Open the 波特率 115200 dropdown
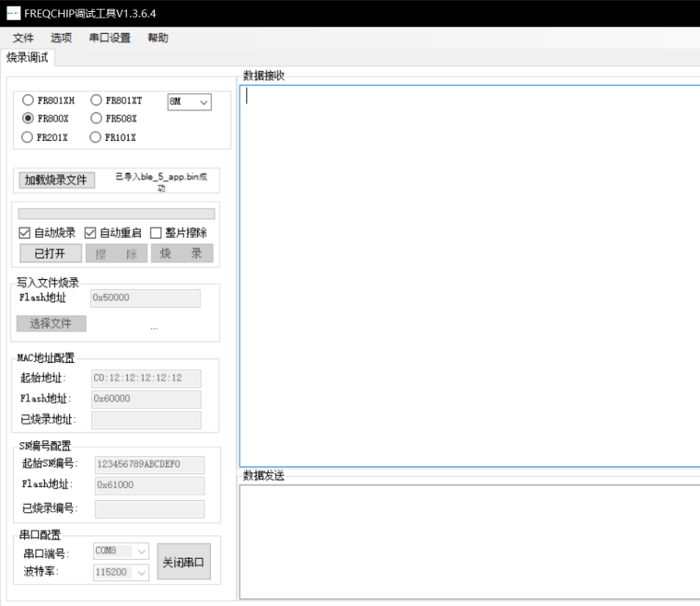The image size is (700, 606). click(121, 573)
